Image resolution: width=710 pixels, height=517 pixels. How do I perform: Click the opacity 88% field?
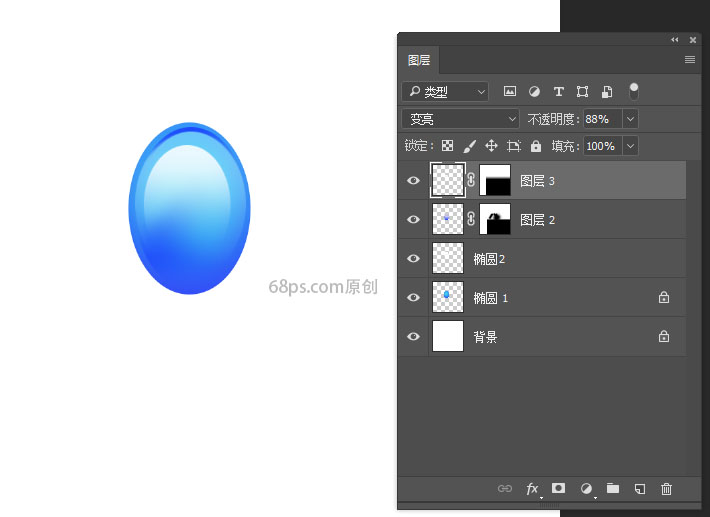click(603, 119)
